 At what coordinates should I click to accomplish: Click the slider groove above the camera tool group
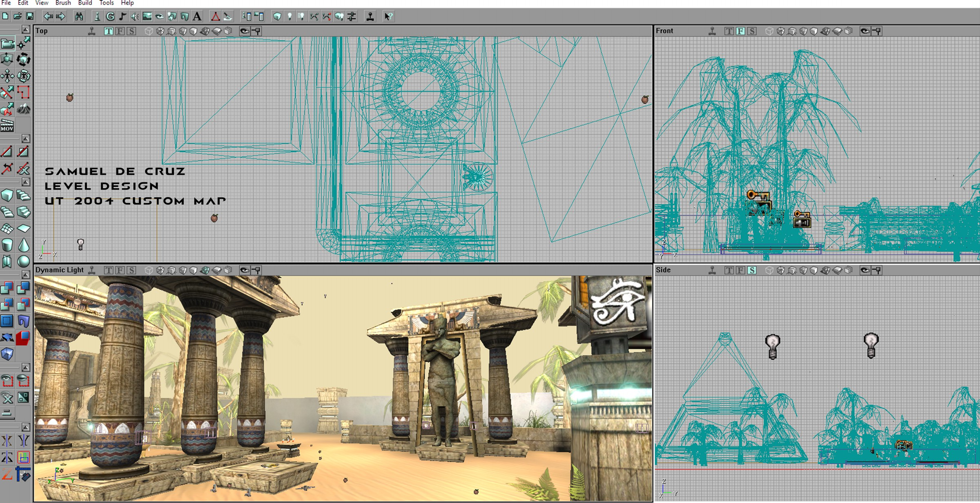pos(10,28)
